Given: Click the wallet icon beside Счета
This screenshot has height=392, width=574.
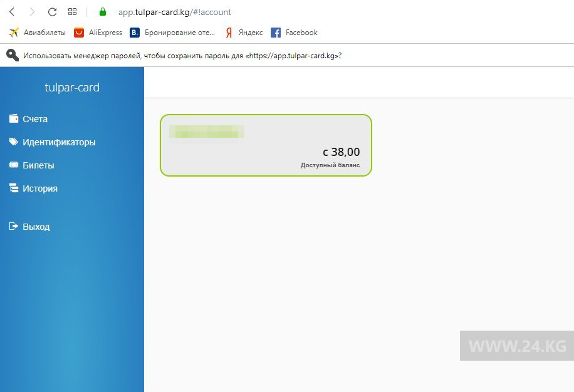Looking at the screenshot, I should pos(13,118).
